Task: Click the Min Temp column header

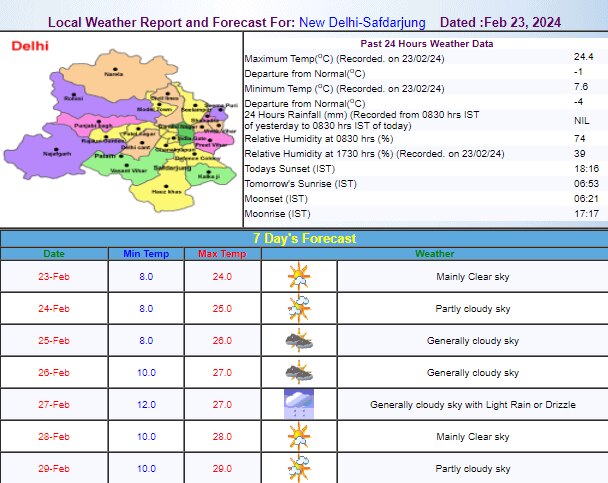Action: click(146, 254)
